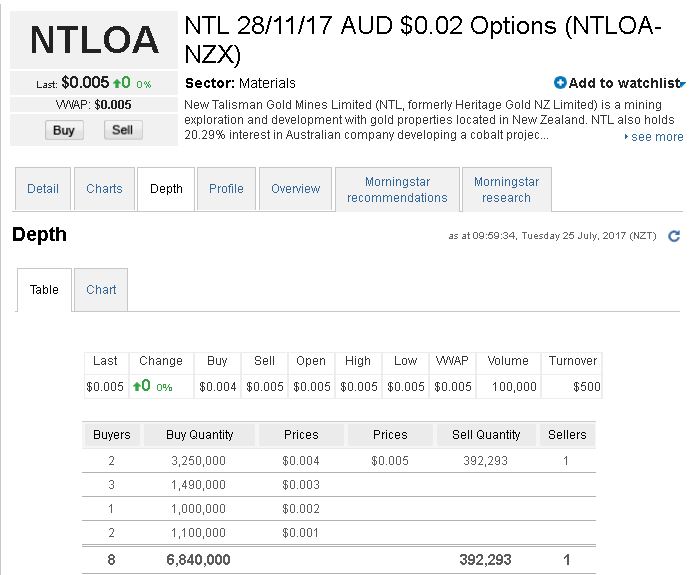Click the refresh depth data icon
The height and width of the screenshot is (575, 692).
click(x=674, y=236)
